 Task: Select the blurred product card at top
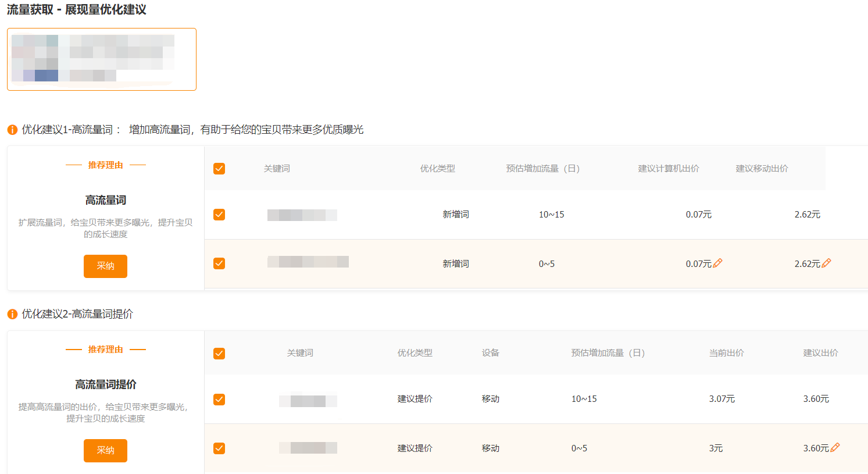(102, 59)
